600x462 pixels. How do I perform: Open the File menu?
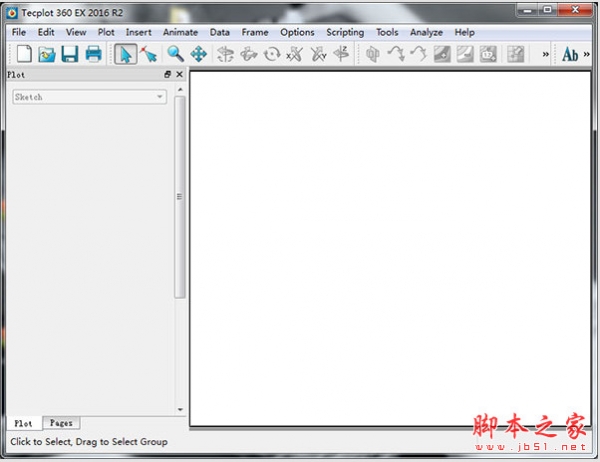(19, 32)
